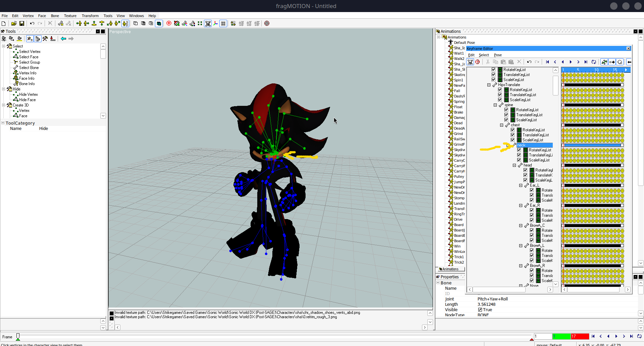The image size is (644, 346).
Task: Click the Save file toolbar icon
Action: 21,23
